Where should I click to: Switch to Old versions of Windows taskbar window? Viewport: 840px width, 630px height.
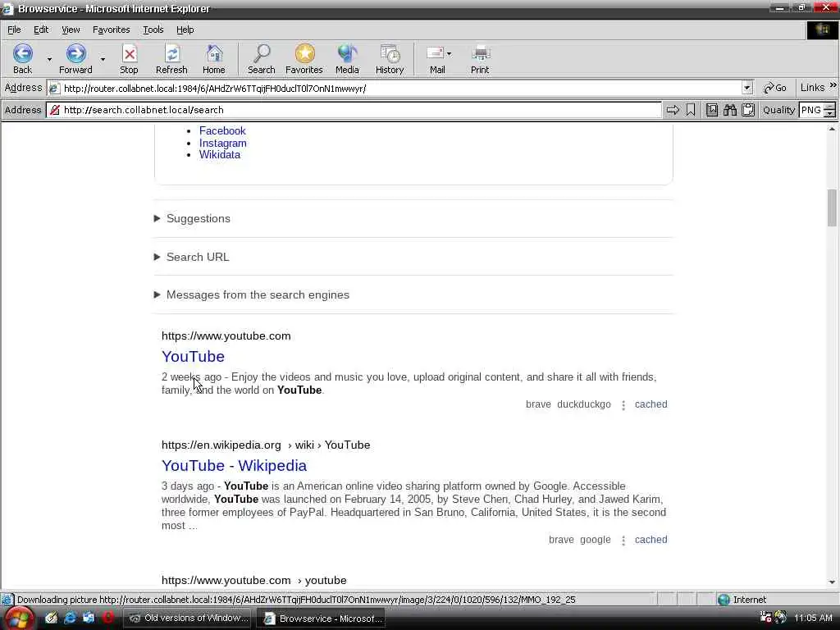coord(189,619)
